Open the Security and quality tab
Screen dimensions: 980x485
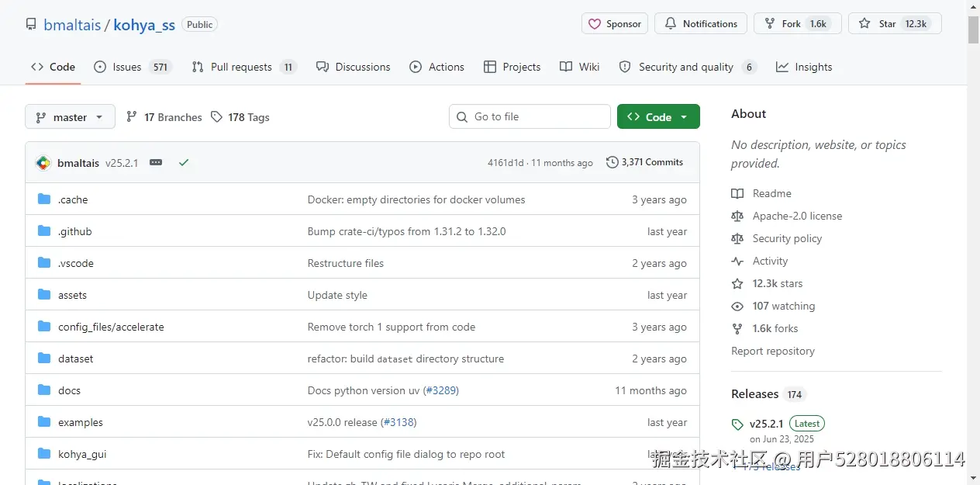pyautogui.click(x=688, y=67)
